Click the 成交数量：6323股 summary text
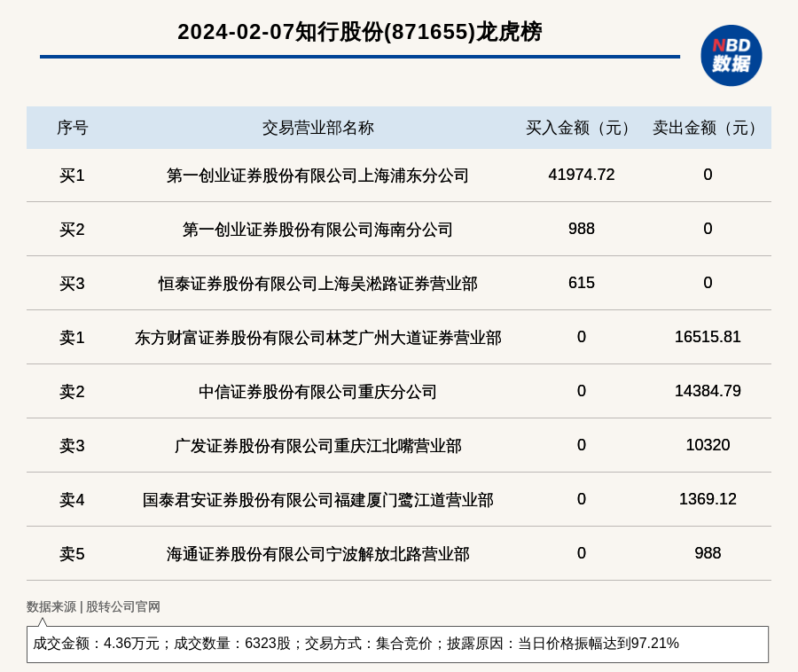Screen dimensions: 798x672 232,644
